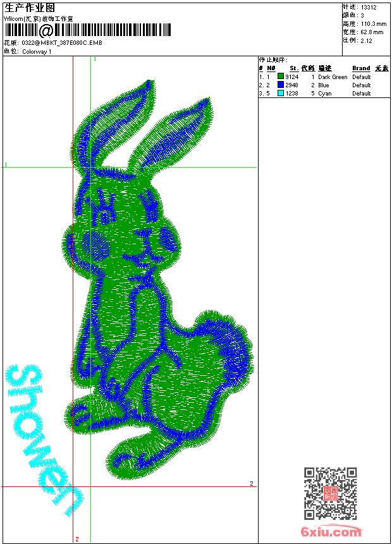Click the Wilcom studio name line
The width and height of the screenshot is (392, 544).
(x=39, y=19)
